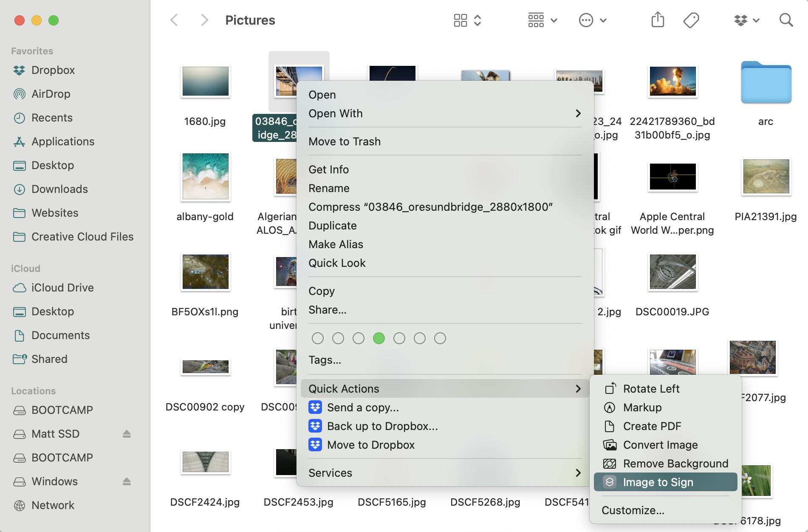Open the Dropbox toolbar dropdown
Screen dimensions: 808x532
pos(747,20)
